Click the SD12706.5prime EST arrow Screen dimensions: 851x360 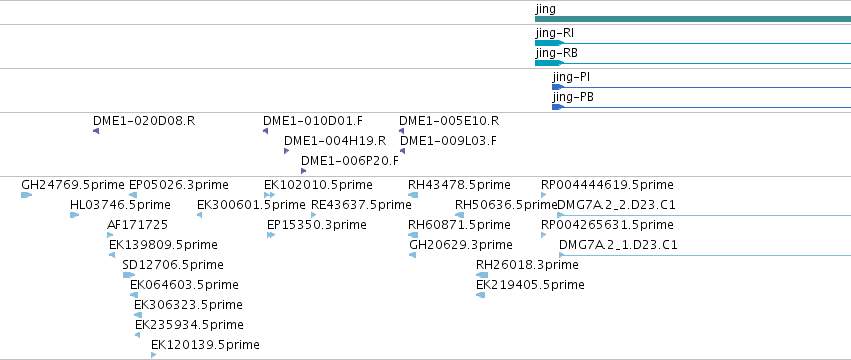coord(129,275)
